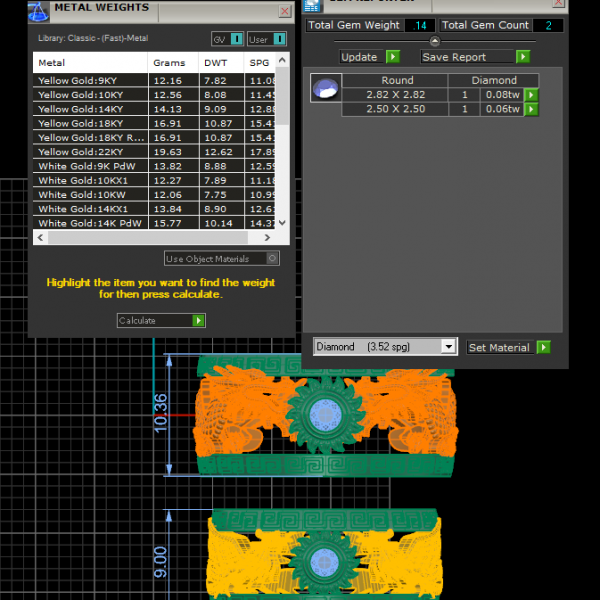Toggle the User library option
The image size is (600, 600).
(x=281, y=39)
